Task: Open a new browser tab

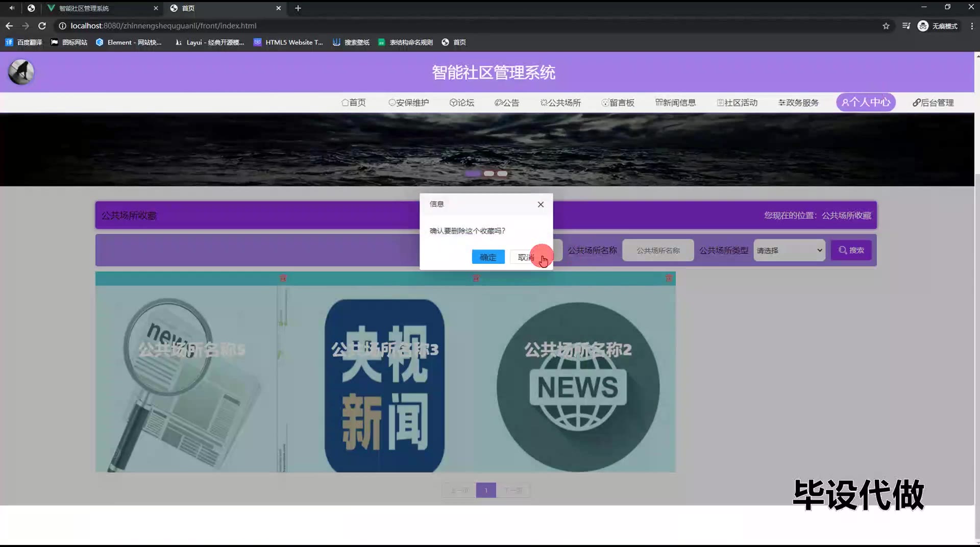Action: click(x=298, y=8)
